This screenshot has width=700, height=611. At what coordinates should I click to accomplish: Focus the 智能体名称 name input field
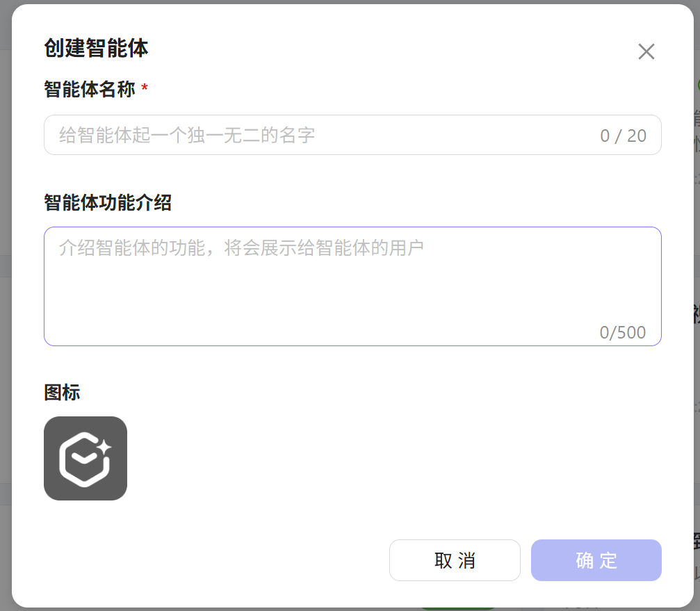(x=278, y=135)
